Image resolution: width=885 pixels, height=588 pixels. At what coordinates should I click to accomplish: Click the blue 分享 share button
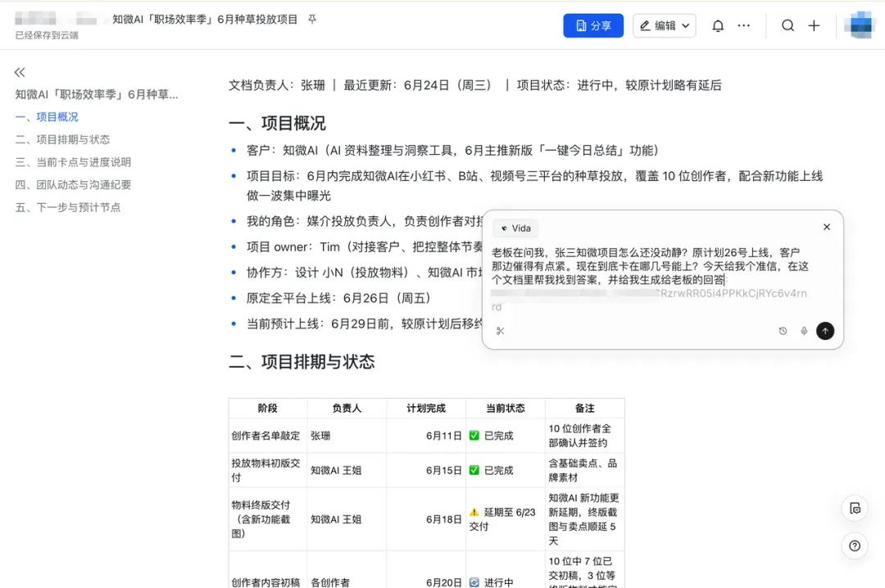pyautogui.click(x=593, y=25)
